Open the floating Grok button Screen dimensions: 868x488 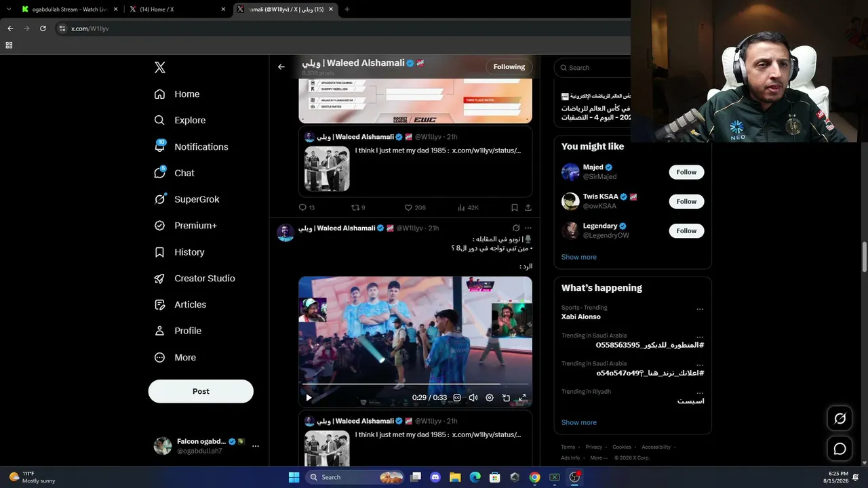tap(840, 419)
